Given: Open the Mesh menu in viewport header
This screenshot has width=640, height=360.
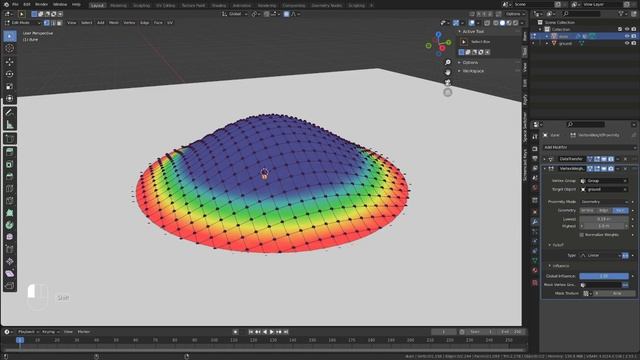Looking at the screenshot, I should coord(114,23).
